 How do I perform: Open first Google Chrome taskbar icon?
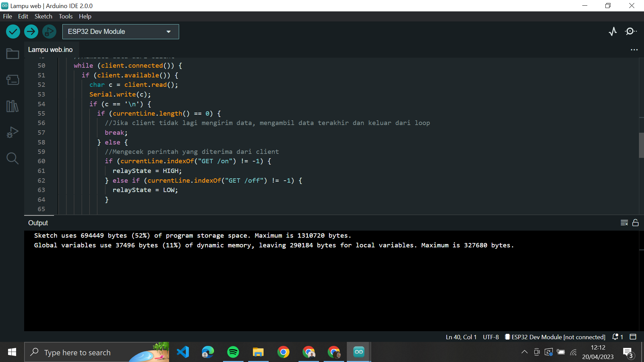click(x=283, y=352)
